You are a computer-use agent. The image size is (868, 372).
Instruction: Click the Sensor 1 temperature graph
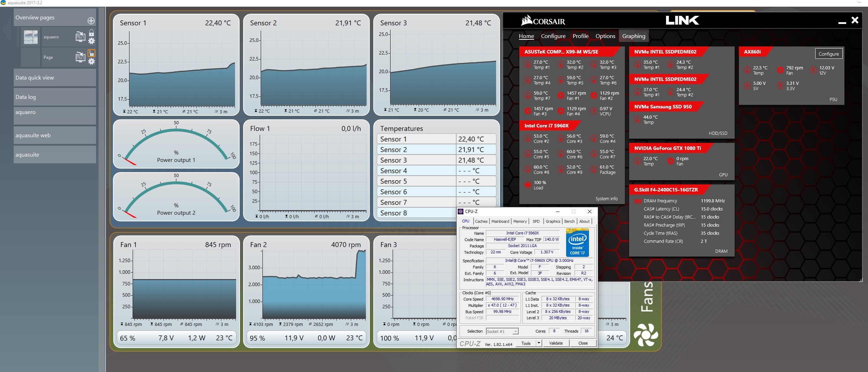pos(176,65)
